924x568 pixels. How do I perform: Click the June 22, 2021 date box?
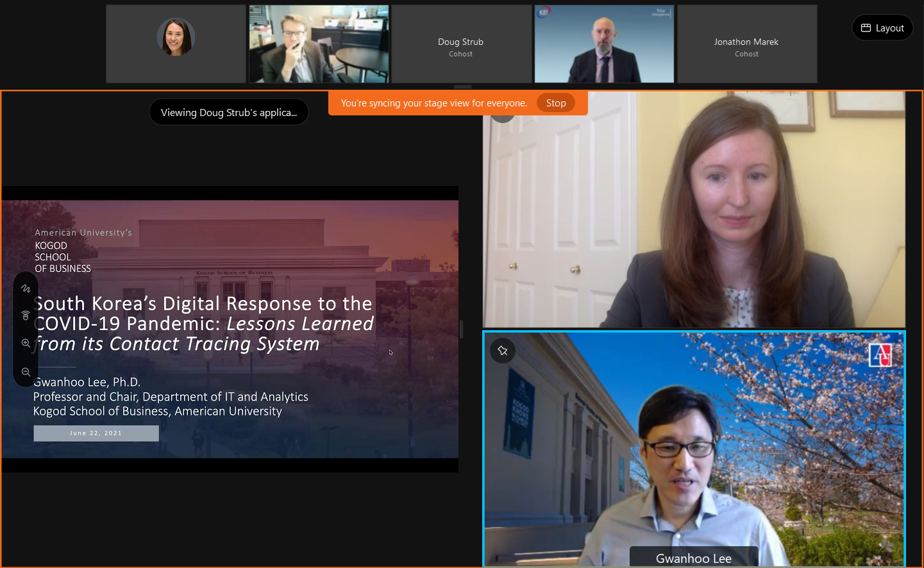coord(96,433)
